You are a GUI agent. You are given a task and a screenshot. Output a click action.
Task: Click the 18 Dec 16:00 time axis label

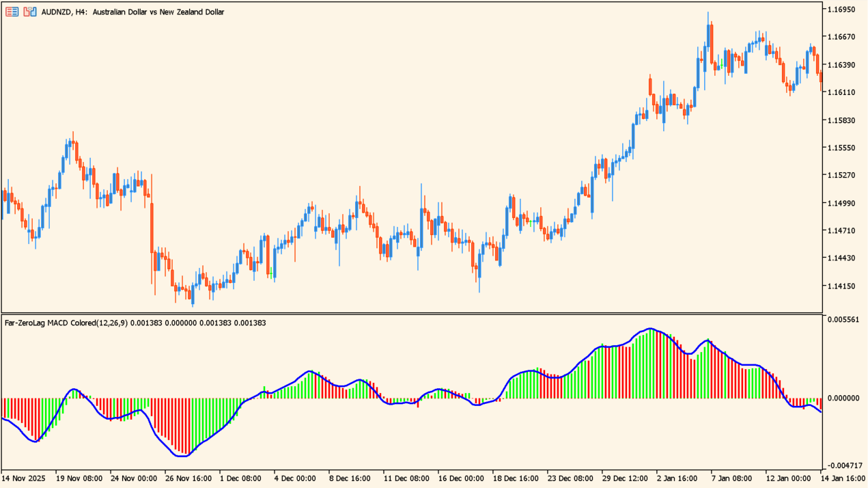click(x=514, y=478)
